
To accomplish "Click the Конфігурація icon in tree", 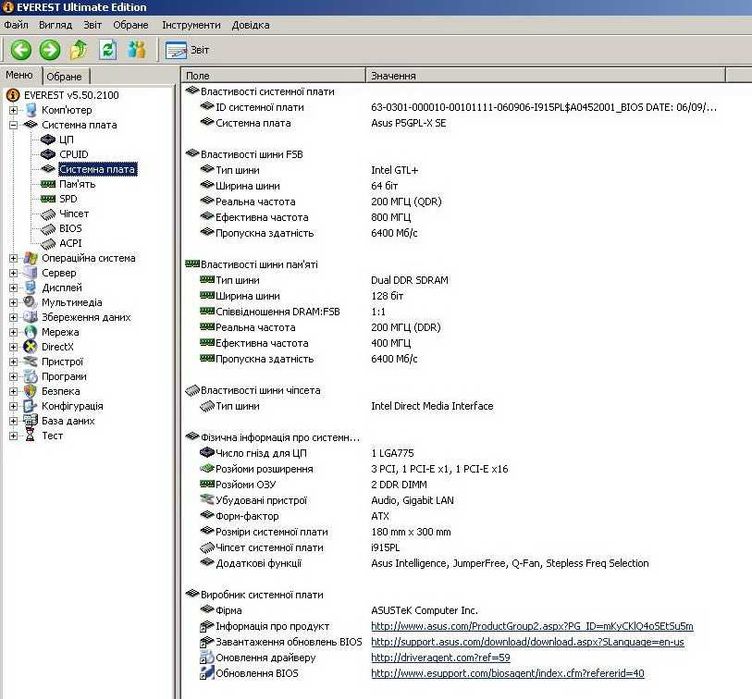I will pos(31,406).
